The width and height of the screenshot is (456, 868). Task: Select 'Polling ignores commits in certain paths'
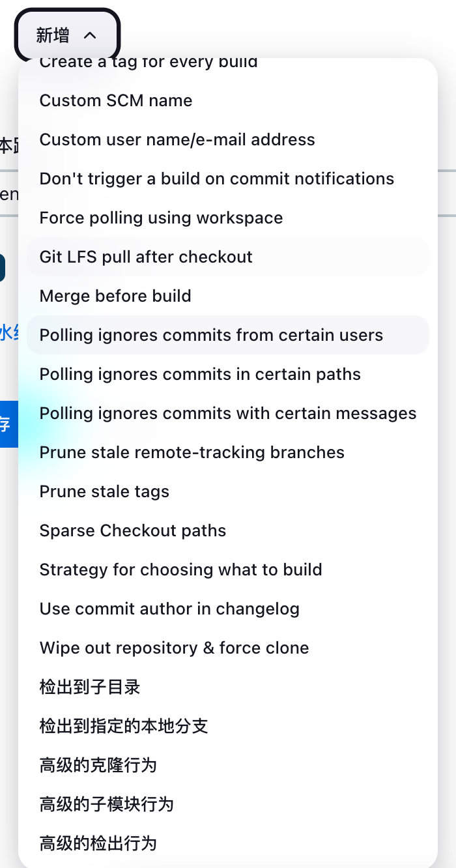pos(200,374)
